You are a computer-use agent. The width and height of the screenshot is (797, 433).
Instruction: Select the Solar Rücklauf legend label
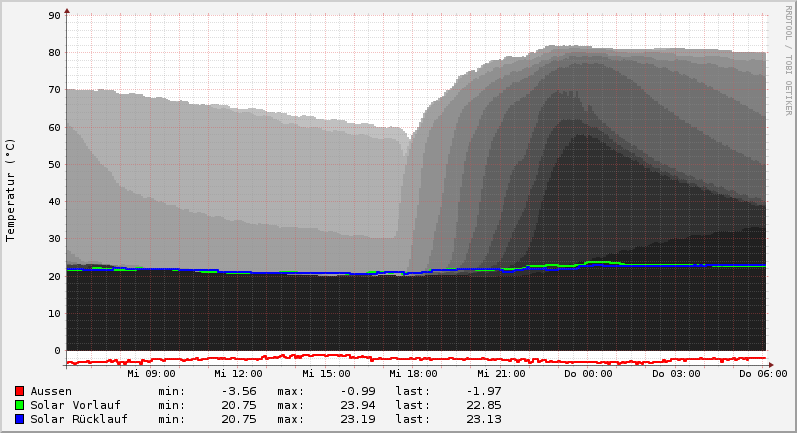[79, 419]
